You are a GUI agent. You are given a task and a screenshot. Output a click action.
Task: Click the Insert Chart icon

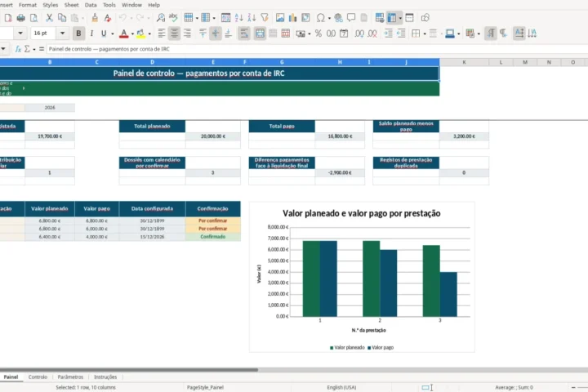(292, 18)
